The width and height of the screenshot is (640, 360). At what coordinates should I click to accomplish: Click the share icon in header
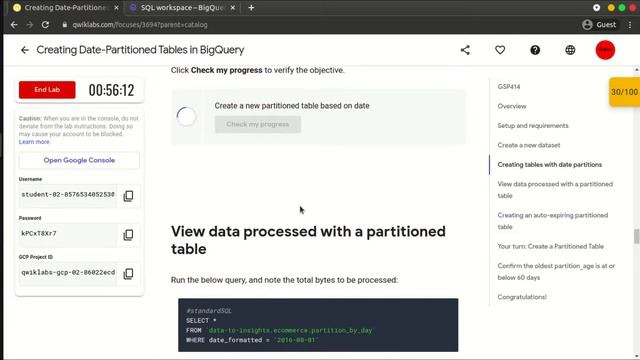coord(465,50)
